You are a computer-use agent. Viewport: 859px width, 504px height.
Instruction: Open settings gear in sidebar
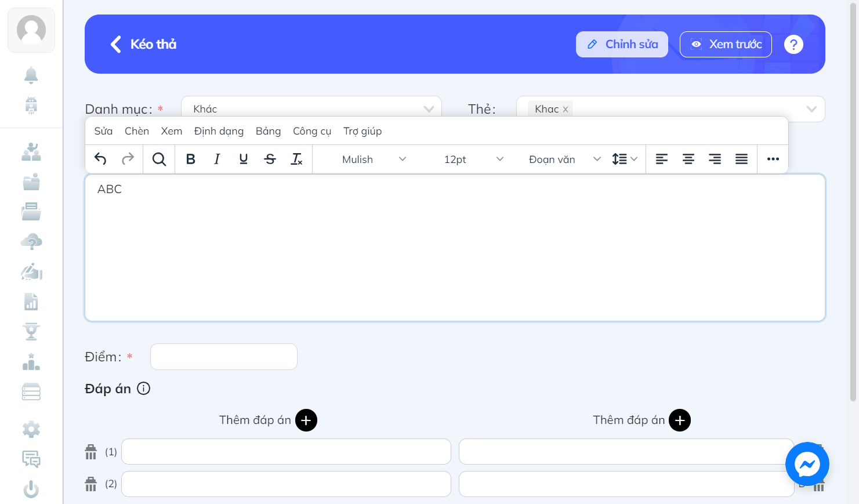31,430
